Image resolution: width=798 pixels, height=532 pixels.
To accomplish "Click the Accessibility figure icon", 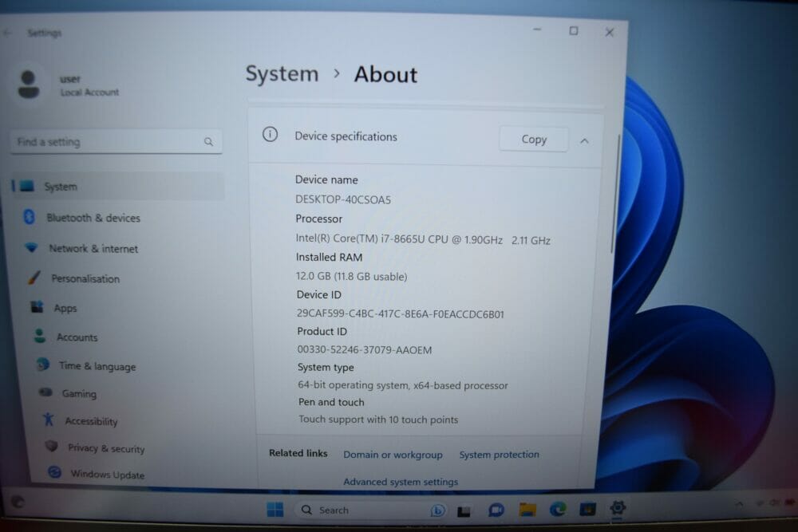I will pyautogui.click(x=49, y=420).
